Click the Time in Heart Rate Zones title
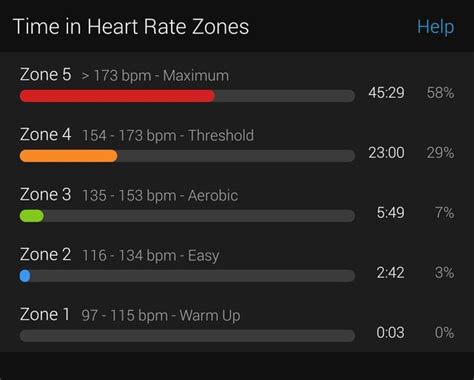This screenshot has width=474, height=380. [x=131, y=27]
